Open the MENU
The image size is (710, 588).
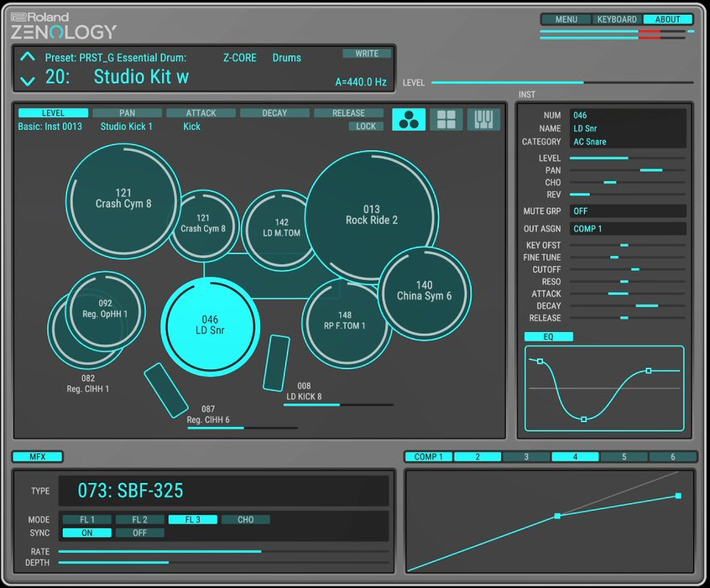click(x=566, y=19)
